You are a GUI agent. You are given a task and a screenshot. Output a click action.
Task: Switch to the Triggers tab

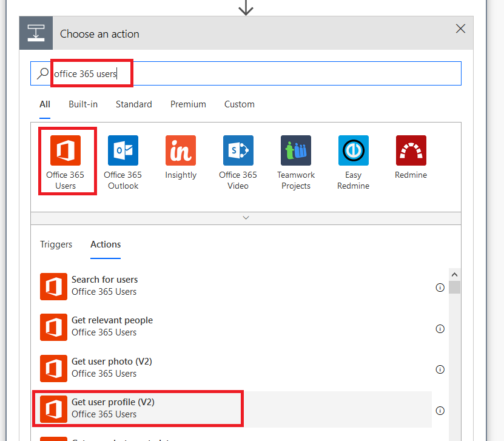pos(56,244)
